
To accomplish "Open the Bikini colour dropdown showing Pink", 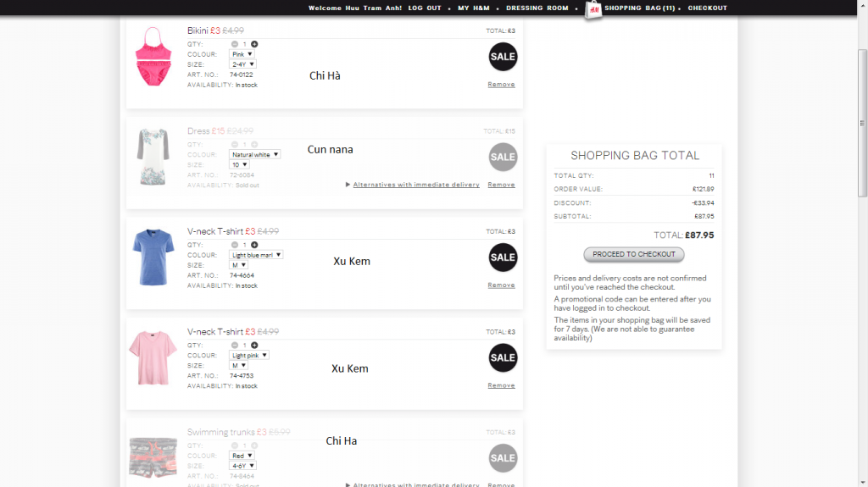I will click(242, 54).
